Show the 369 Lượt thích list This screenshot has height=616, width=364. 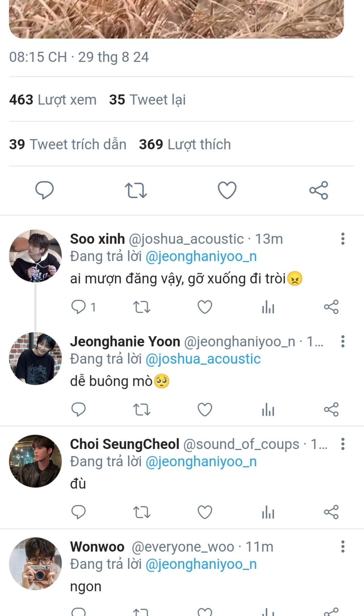click(185, 144)
